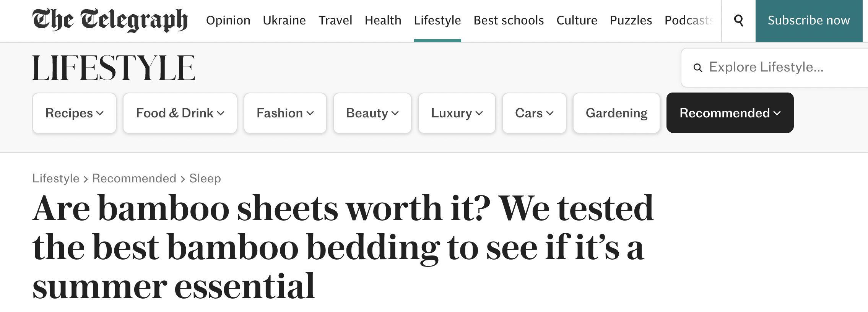Click the Subscribe now button

[808, 20]
